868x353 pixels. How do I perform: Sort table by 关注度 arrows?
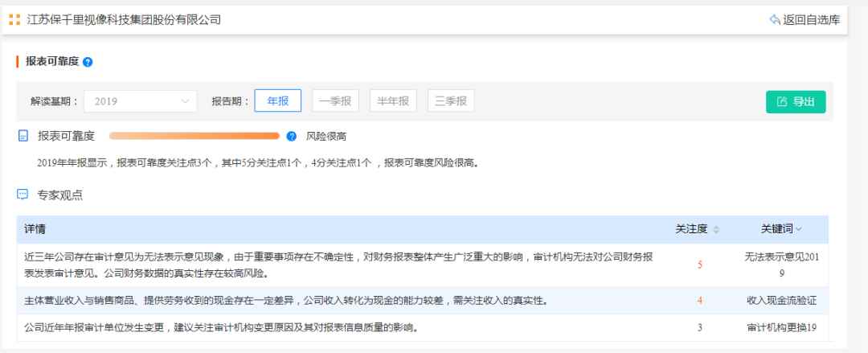point(716,229)
